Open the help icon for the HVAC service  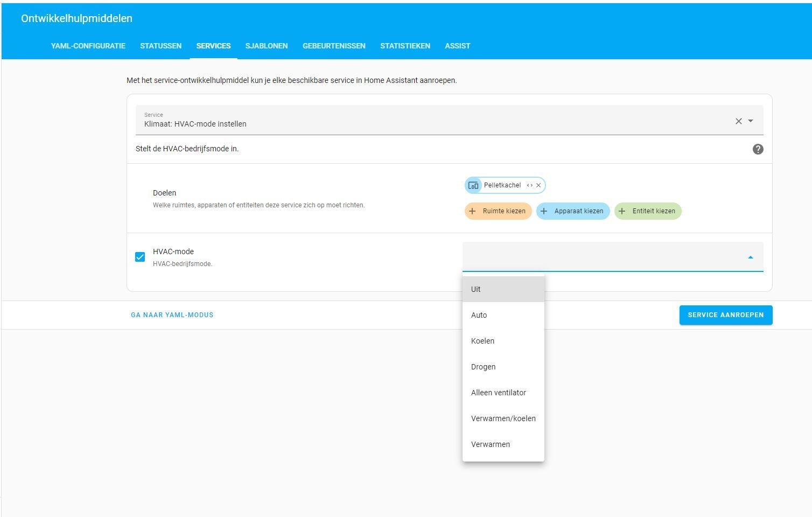[758, 149]
